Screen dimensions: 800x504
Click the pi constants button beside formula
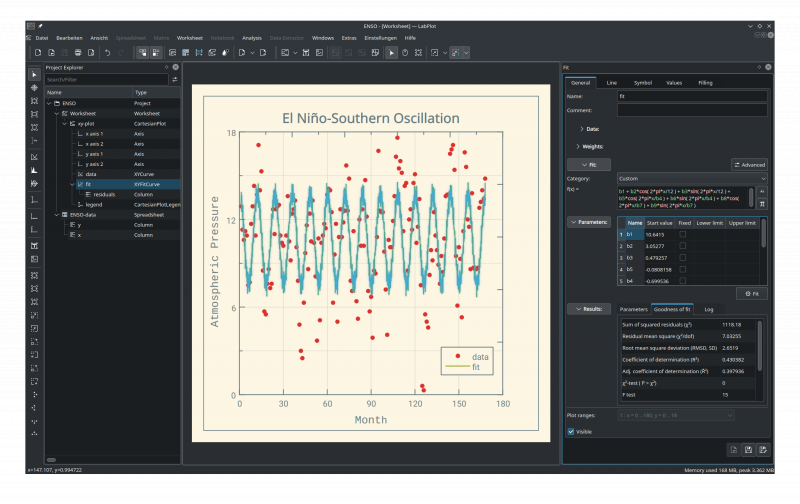[x=762, y=204]
